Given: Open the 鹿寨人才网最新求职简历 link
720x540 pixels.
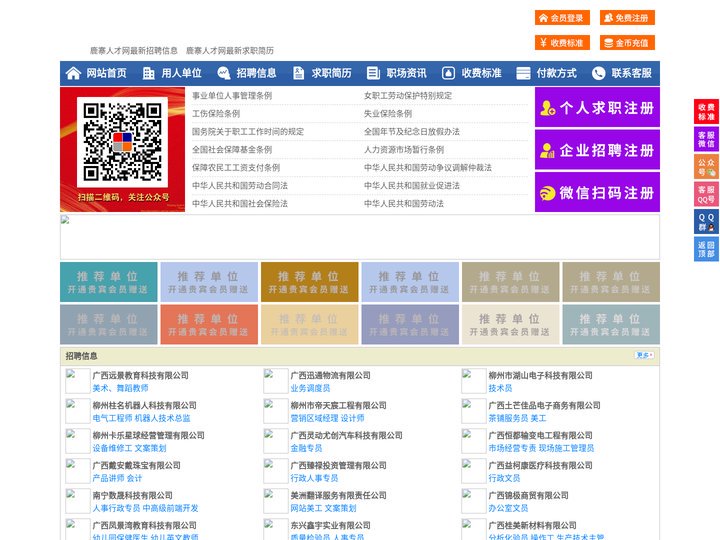Looking at the screenshot, I should (230, 51).
